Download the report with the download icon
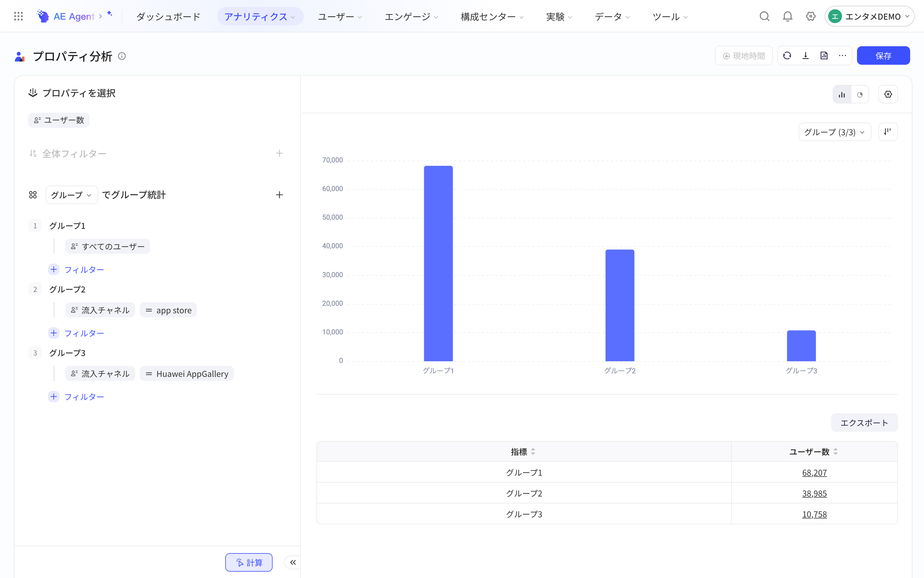This screenshot has width=924, height=578. pyautogui.click(x=806, y=56)
